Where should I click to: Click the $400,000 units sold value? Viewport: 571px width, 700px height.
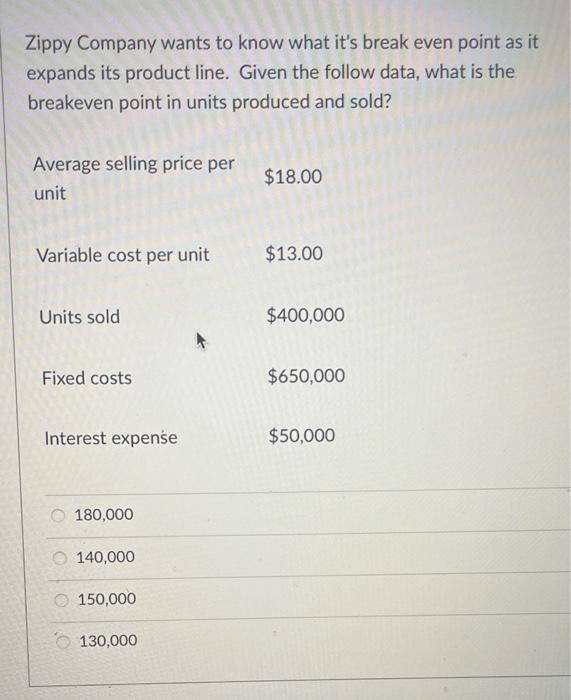click(305, 315)
